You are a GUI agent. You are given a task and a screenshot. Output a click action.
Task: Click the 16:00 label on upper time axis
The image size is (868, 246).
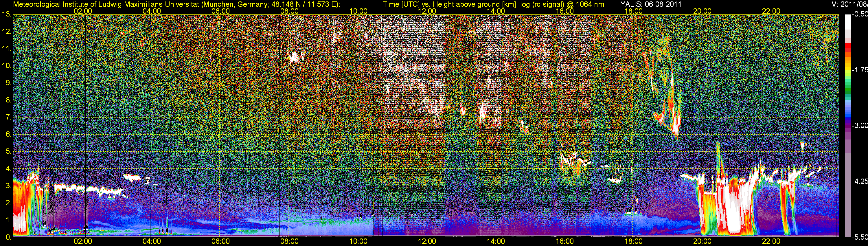564,11
